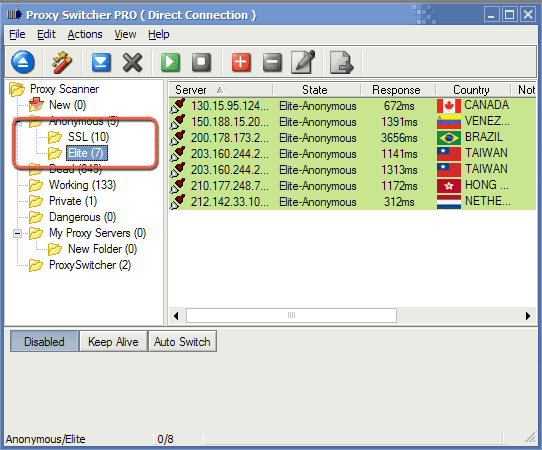
Task: Select the New Folder (0) item
Action: coord(102,249)
